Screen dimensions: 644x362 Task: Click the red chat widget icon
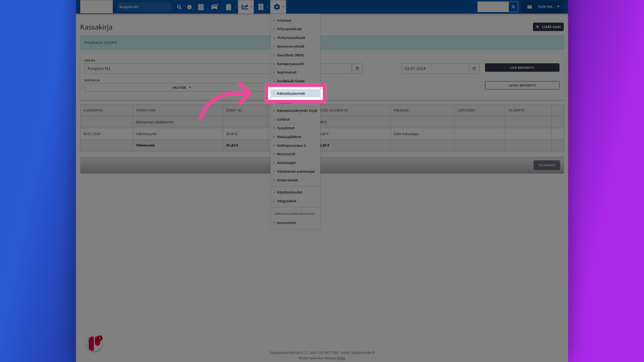pyautogui.click(x=95, y=343)
